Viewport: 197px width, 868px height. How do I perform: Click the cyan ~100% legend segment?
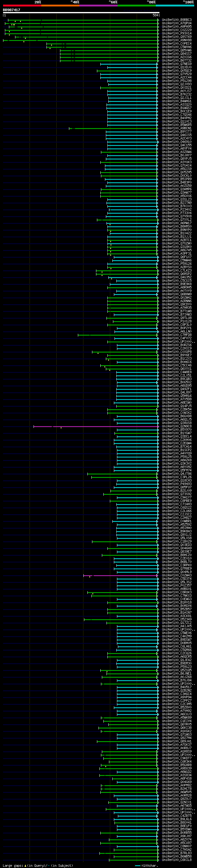pyautogui.click(x=175, y=6)
